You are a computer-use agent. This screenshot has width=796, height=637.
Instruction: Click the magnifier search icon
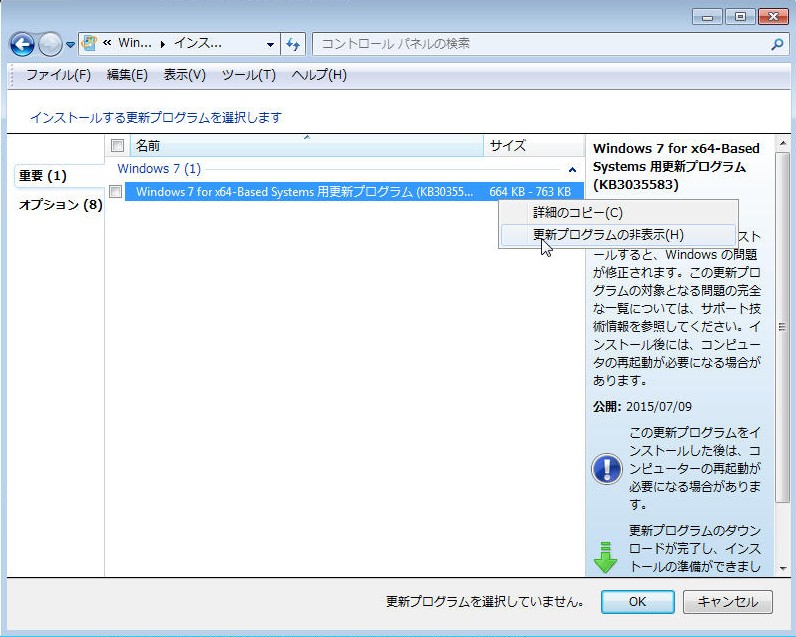point(777,45)
